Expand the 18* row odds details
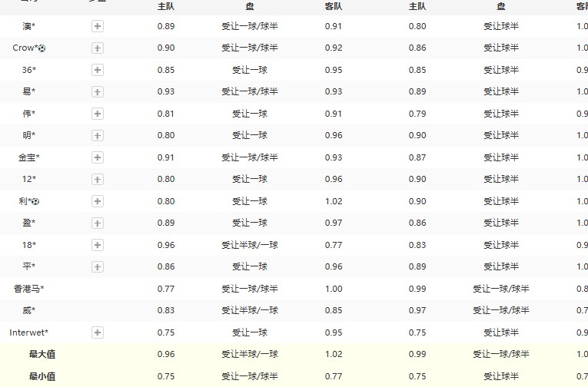Screen dimensions: 588x387 pyautogui.click(x=98, y=245)
